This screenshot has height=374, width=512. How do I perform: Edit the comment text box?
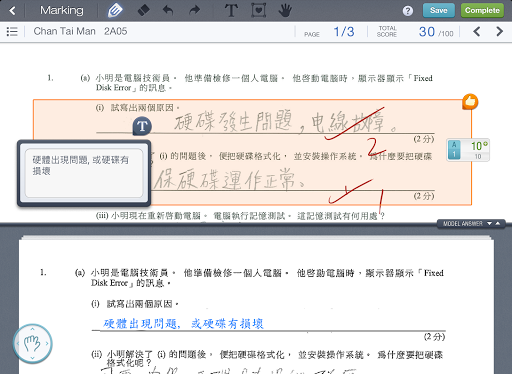point(84,173)
